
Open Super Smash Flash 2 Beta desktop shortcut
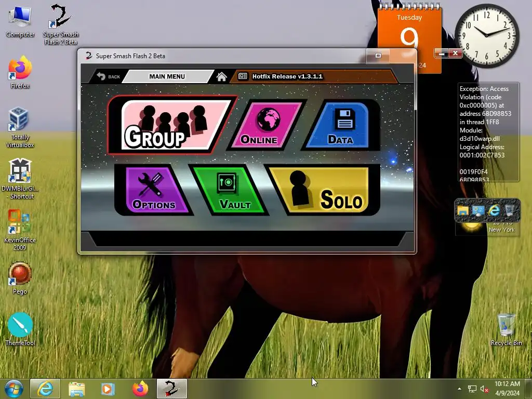click(x=61, y=24)
